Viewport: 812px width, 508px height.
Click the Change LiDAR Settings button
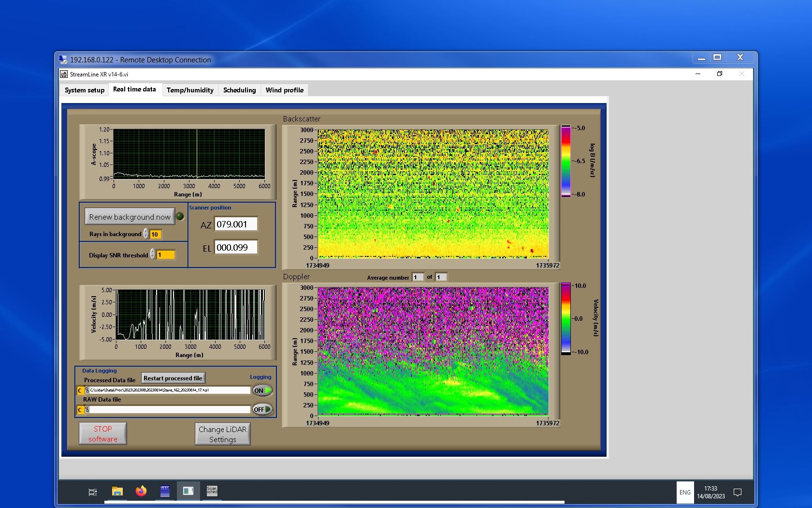223,434
